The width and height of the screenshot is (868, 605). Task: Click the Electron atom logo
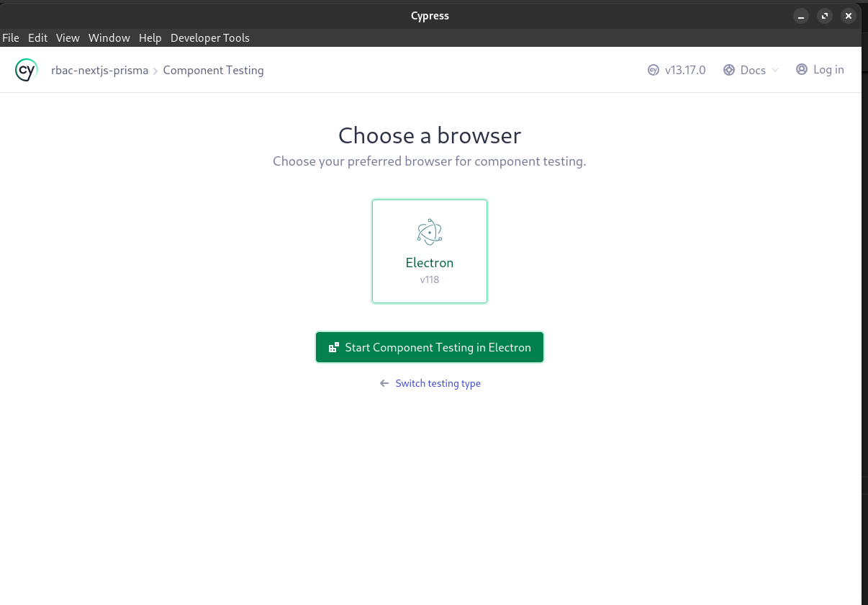(x=430, y=232)
